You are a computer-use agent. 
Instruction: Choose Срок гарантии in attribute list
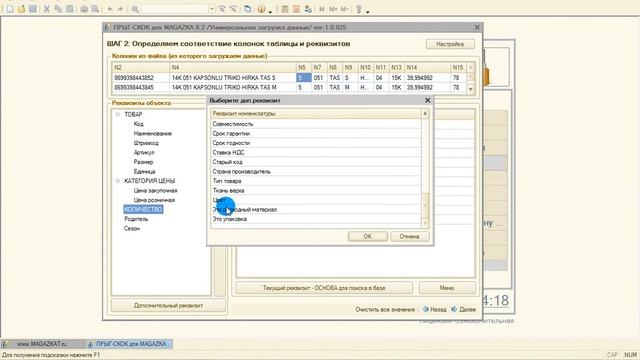316,133
